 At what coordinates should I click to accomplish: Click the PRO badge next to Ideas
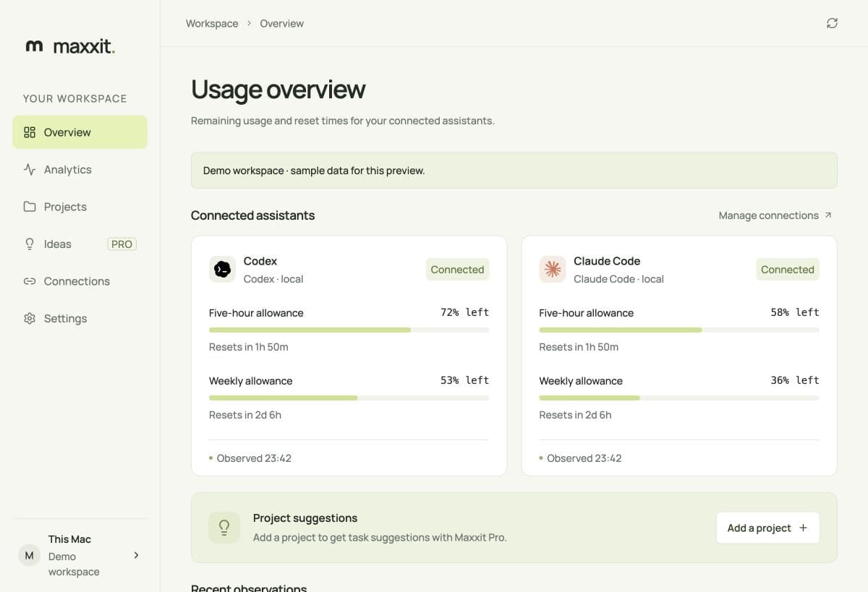(122, 244)
